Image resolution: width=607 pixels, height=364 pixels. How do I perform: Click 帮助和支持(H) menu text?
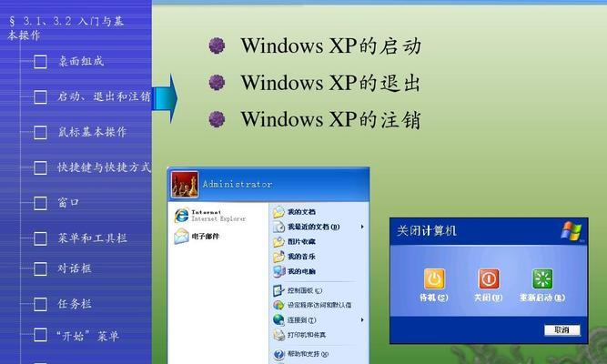[x=308, y=354]
